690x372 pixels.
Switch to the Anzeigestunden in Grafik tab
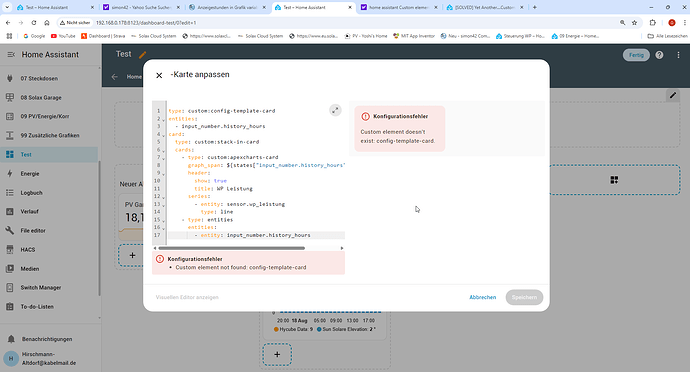click(227, 7)
